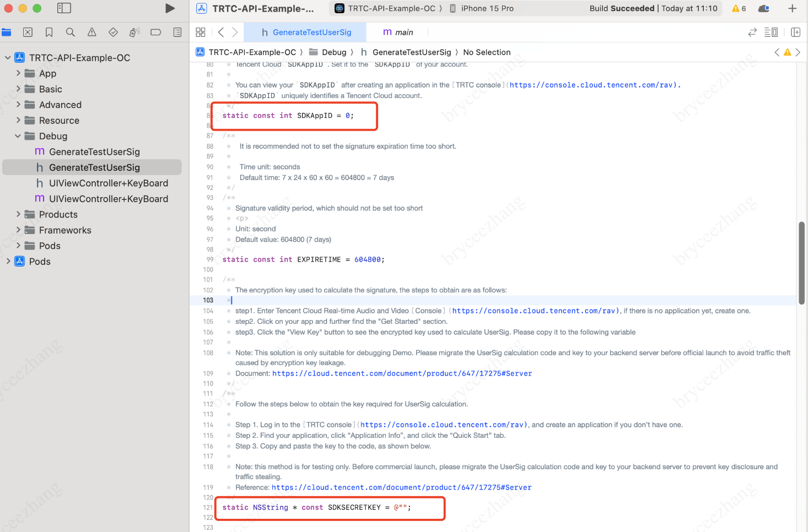This screenshot has width=808, height=532.
Task: Click line number 103 in the gutter
Action: pyautogui.click(x=208, y=301)
